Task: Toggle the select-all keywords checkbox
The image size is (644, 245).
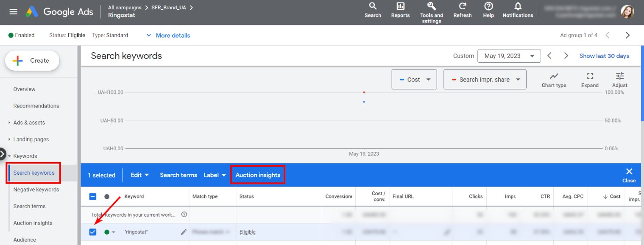Action: 92,196
